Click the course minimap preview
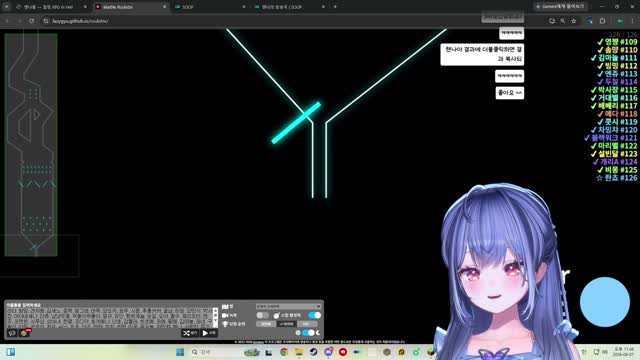This screenshot has height=360, width=640. (x=31, y=145)
